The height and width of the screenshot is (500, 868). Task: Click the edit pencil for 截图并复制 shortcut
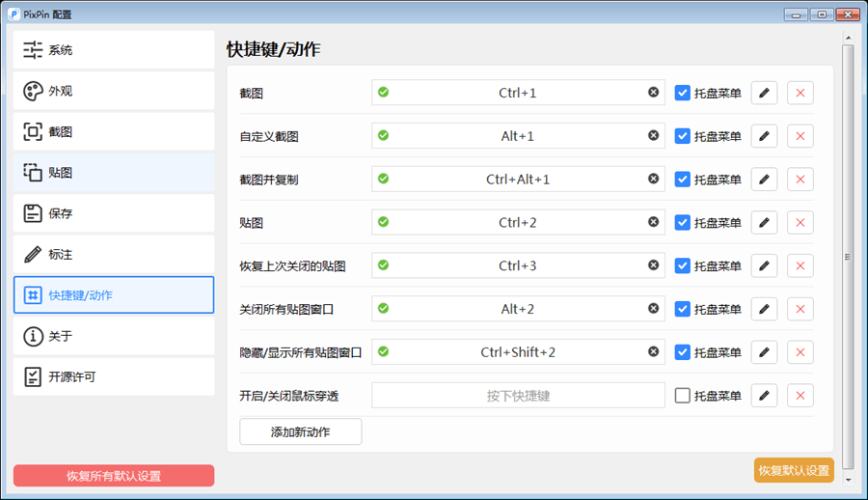point(764,179)
